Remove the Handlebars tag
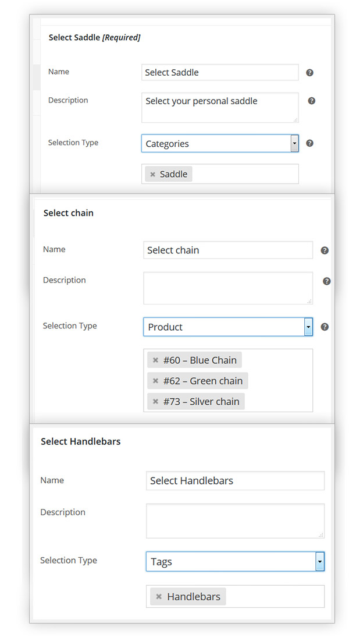The width and height of the screenshot is (349, 644). [159, 596]
